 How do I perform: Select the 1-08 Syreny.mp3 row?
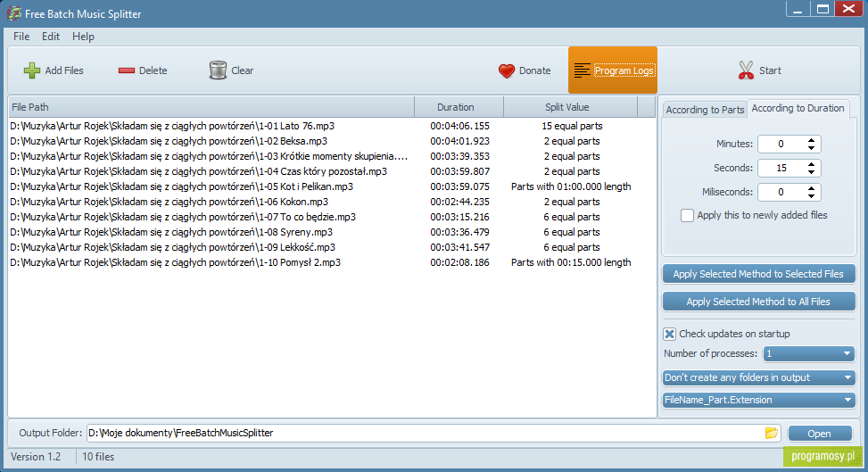click(332, 232)
